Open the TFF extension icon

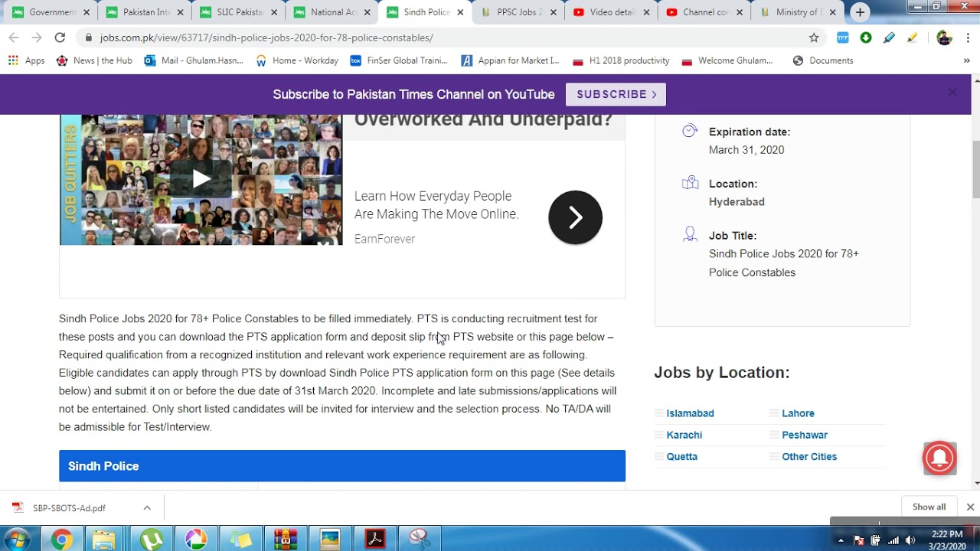coord(842,37)
